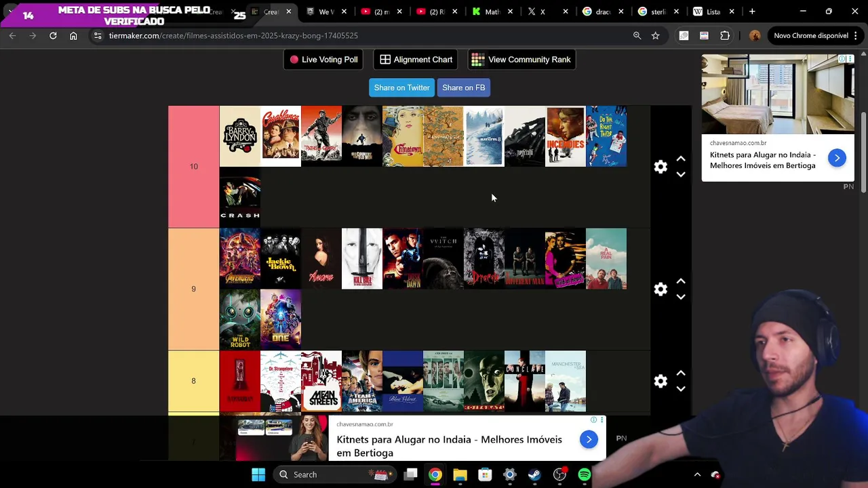
Task: Open the Chrome extensions puzzle icon
Action: coord(725,35)
